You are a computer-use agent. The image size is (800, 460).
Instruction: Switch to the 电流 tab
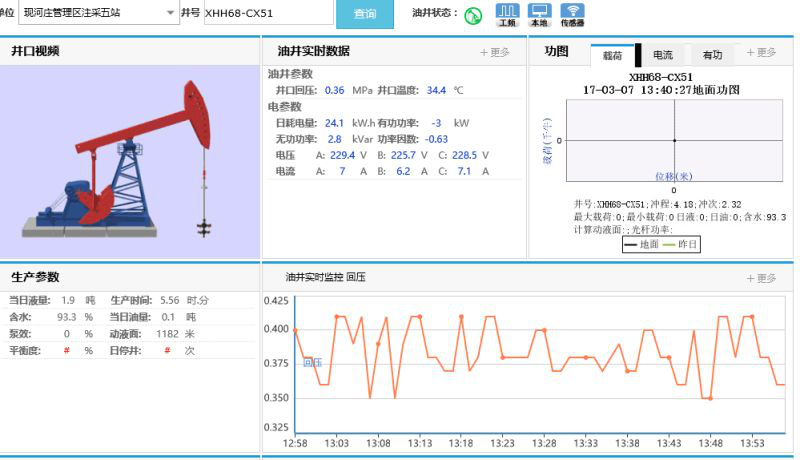pyautogui.click(x=662, y=55)
